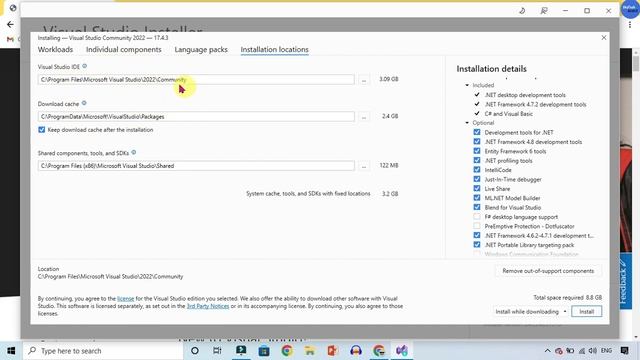
Task: Open the Windows Start menu
Action: click(x=11, y=351)
